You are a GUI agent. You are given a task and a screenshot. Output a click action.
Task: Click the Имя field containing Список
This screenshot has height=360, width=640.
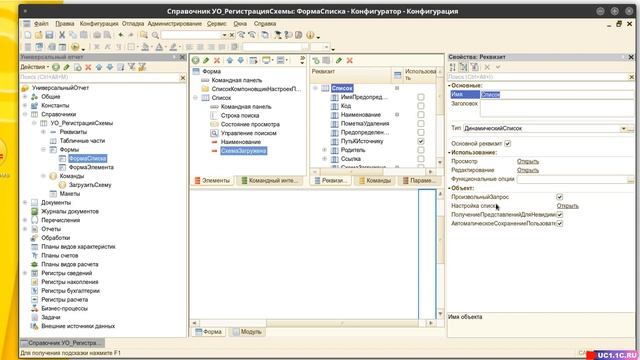(557, 95)
